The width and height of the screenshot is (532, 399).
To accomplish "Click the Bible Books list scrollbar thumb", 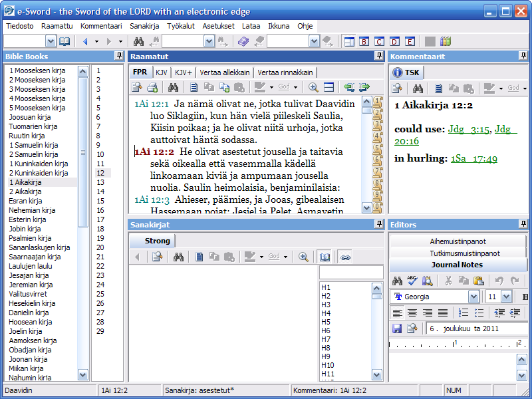I will 82,152.
